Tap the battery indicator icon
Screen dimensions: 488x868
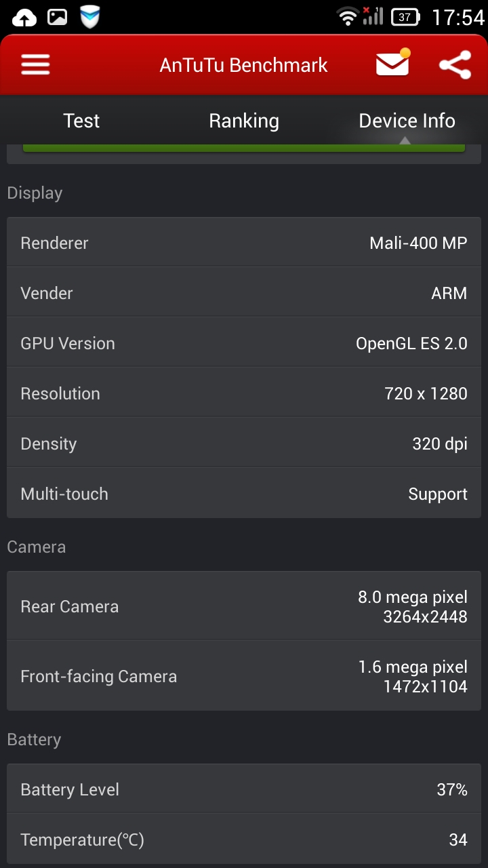[405, 17]
